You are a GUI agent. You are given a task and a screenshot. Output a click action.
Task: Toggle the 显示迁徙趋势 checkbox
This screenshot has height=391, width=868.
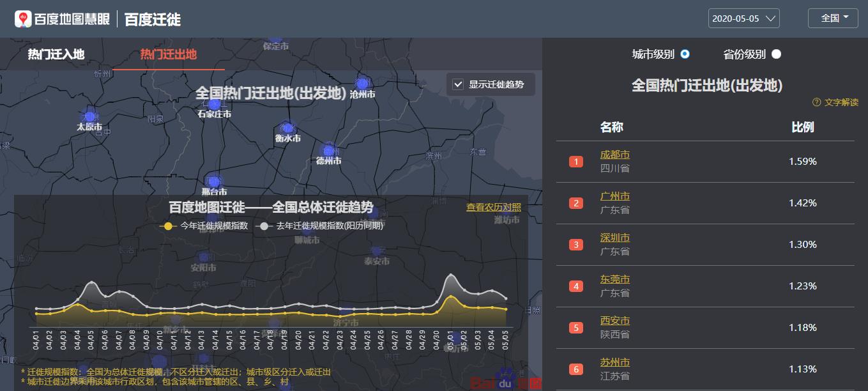tap(457, 84)
